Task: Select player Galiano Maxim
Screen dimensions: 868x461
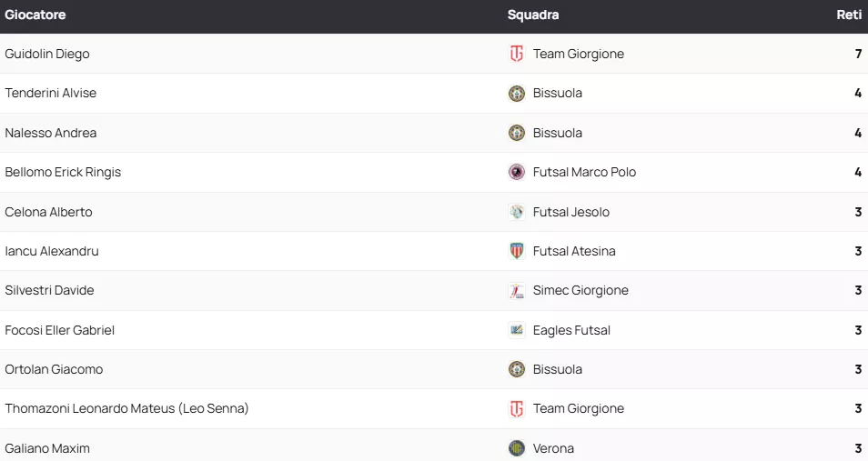Action: (47, 448)
